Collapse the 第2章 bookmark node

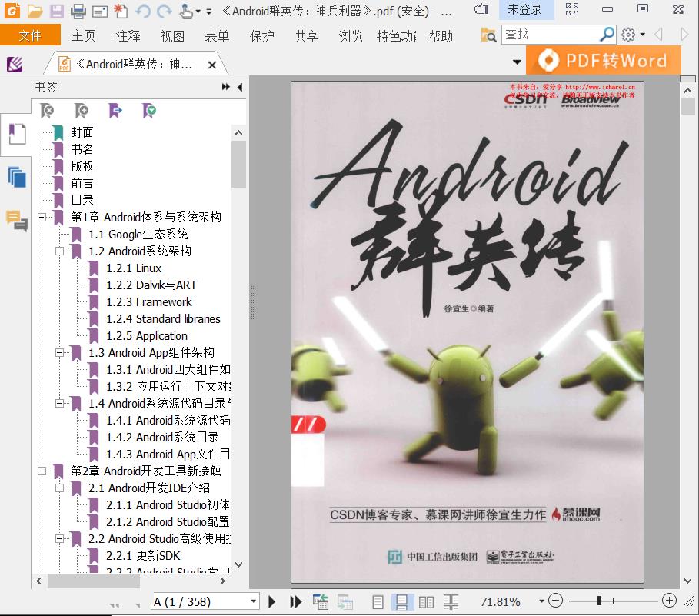(x=42, y=471)
